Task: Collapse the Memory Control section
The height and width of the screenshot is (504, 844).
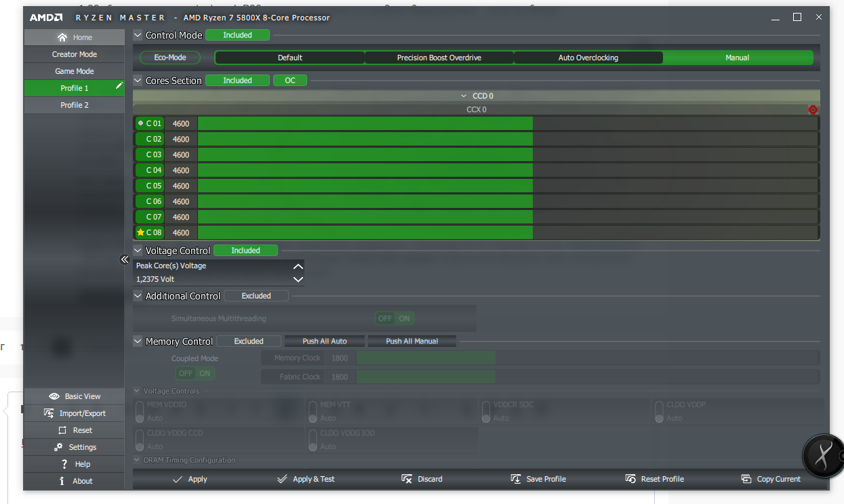Action: pos(138,341)
